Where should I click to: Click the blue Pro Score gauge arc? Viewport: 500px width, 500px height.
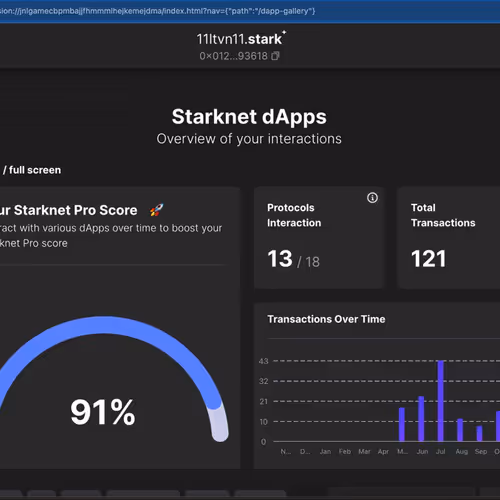tap(103, 325)
